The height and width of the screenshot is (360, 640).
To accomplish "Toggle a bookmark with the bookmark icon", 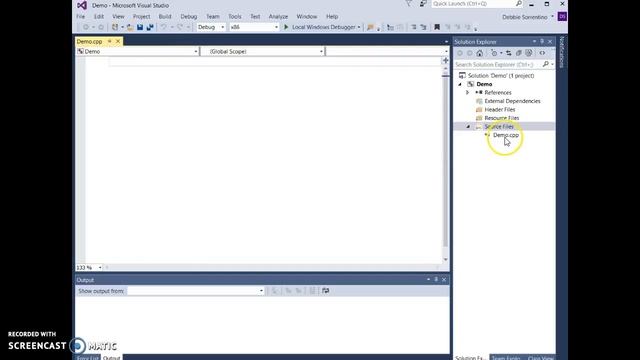I will click(x=437, y=27).
